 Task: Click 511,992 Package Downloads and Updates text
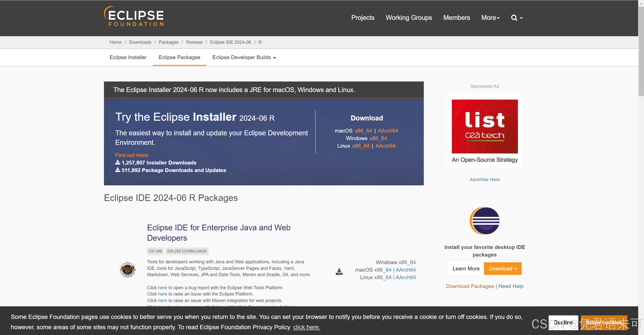coord(174,170)
